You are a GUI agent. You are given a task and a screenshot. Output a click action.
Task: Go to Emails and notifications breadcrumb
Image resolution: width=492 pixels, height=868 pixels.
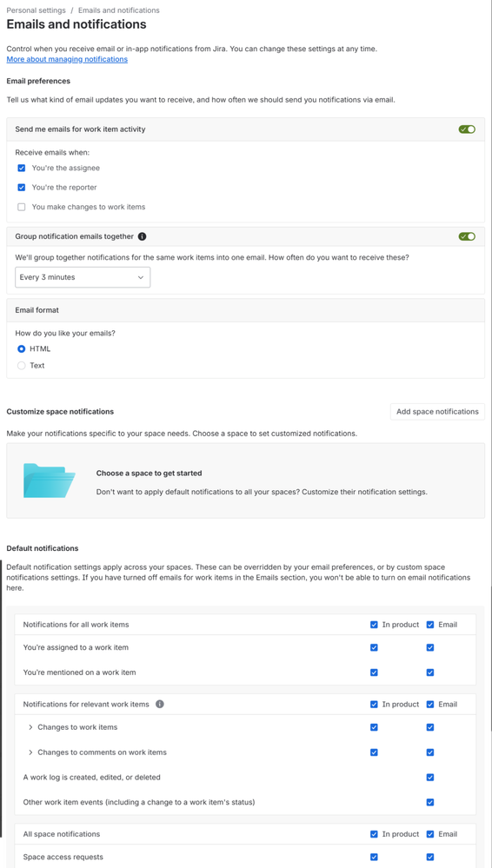[x=118, y=10]
